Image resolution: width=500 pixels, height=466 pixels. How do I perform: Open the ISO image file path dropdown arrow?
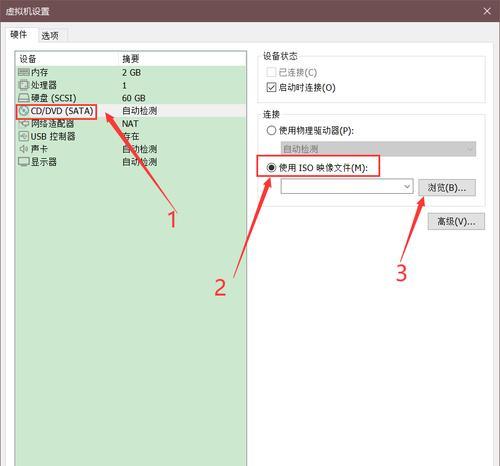click(x=407, y=186)
